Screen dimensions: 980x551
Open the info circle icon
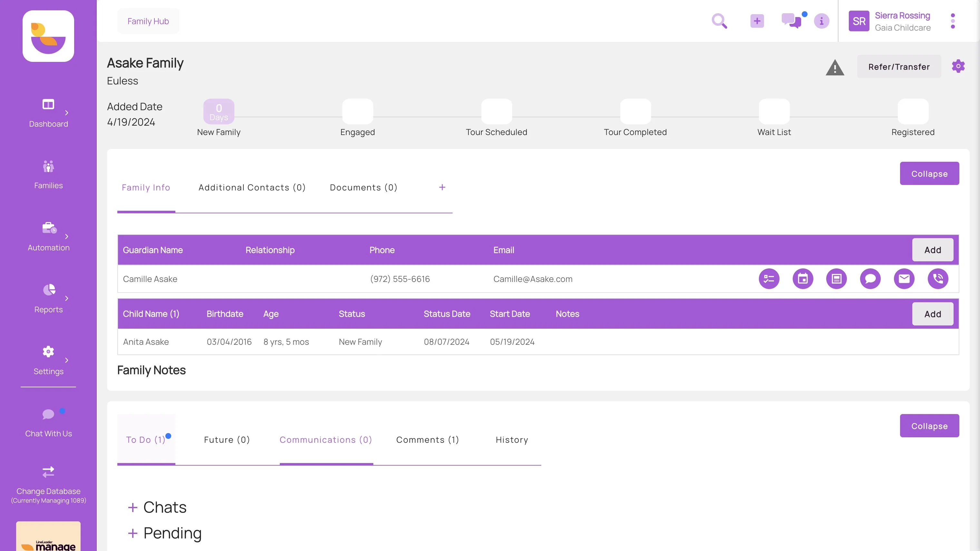pos(821,21)
